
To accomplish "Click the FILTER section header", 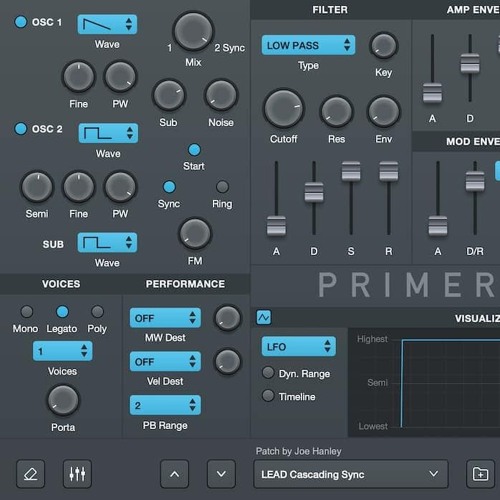I will click(x=330, y=10).
